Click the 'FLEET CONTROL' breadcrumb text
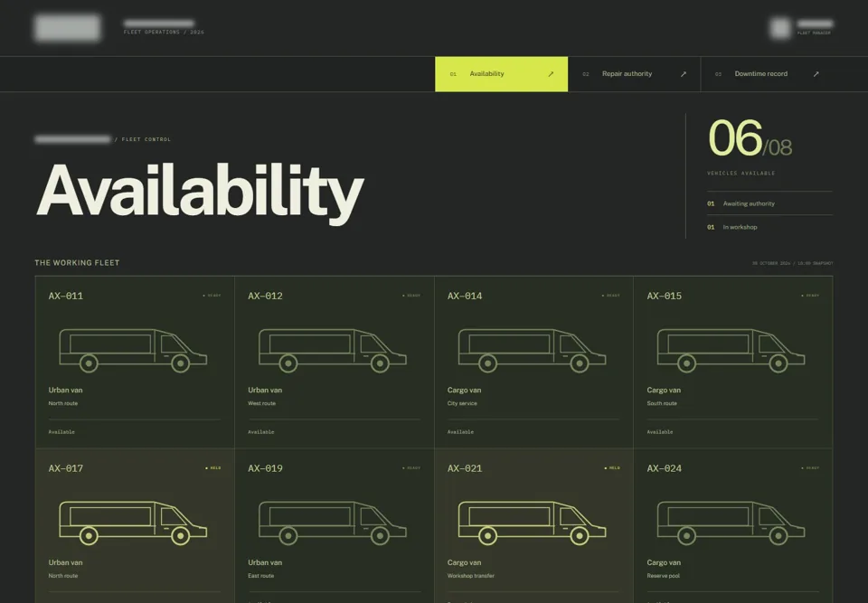The height and width of the screenshot is (603, 868). coord(146,139)
